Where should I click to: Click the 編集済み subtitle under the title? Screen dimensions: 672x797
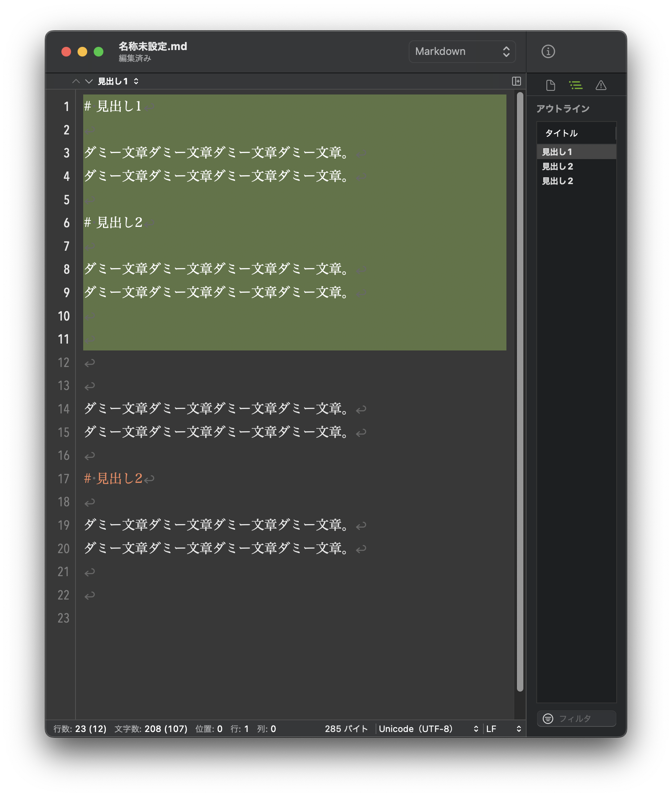pos(135,59)
